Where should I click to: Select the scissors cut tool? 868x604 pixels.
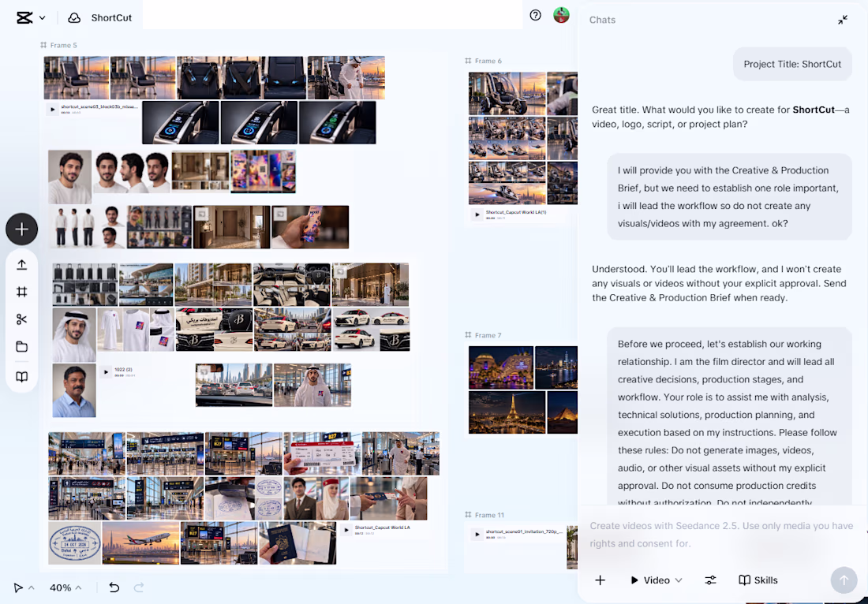pos(21,319)
